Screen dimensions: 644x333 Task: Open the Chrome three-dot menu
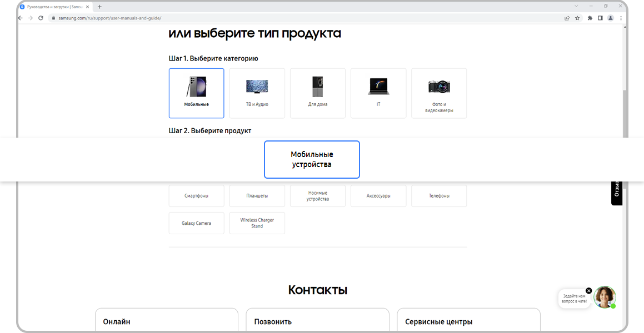(x=621, y=18)
